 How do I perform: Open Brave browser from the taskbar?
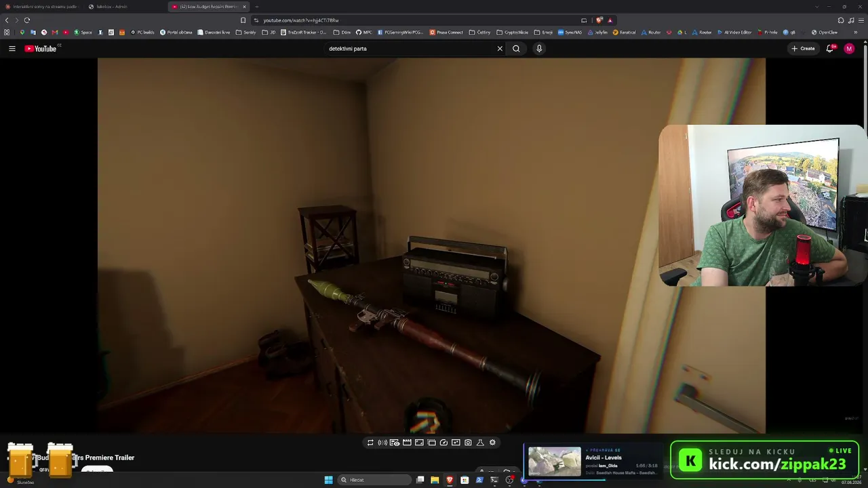pos(450,480)
